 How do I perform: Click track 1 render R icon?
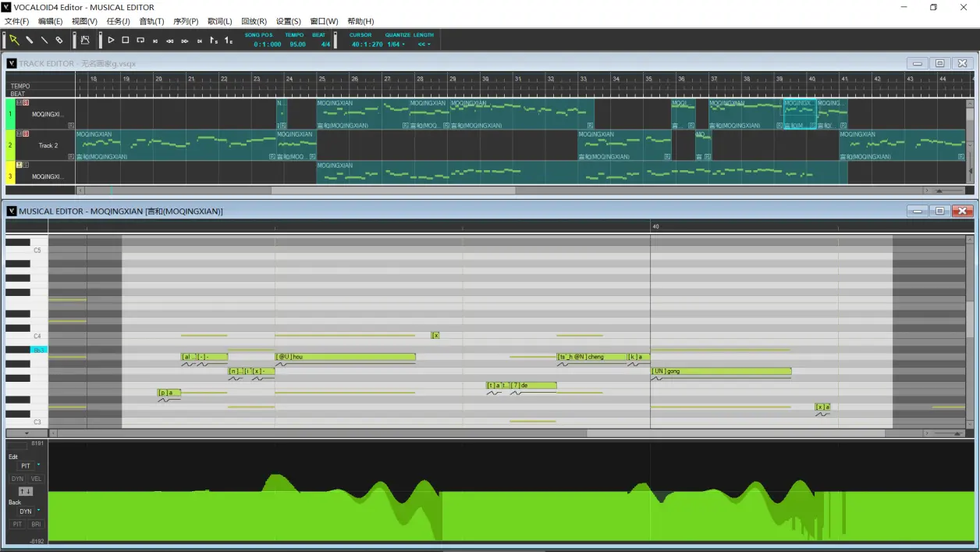tap(71, 125)
